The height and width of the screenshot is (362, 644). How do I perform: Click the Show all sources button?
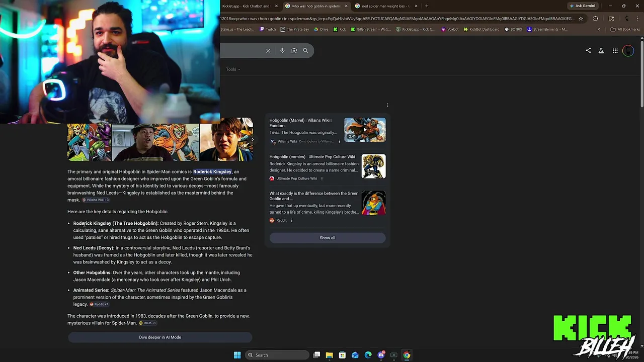tap(328, 238)
